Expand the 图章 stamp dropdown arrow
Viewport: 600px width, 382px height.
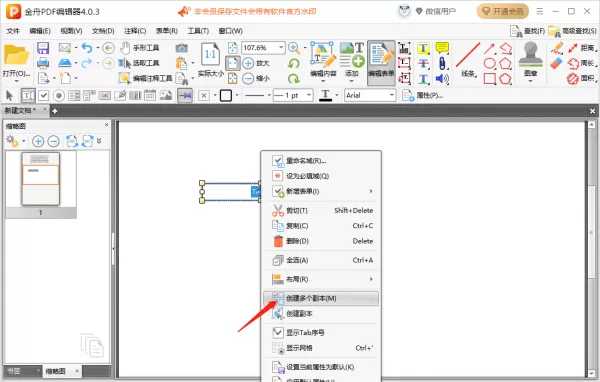click(530, 81)
